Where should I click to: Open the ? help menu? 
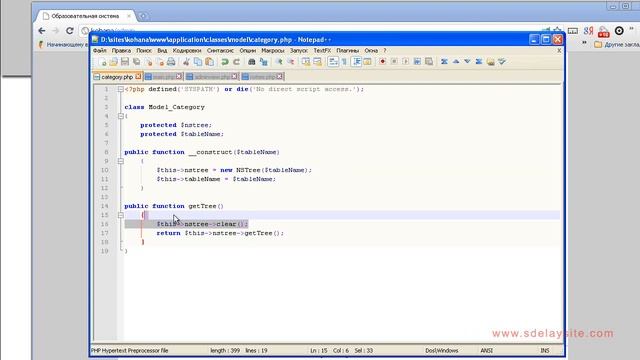384,51
